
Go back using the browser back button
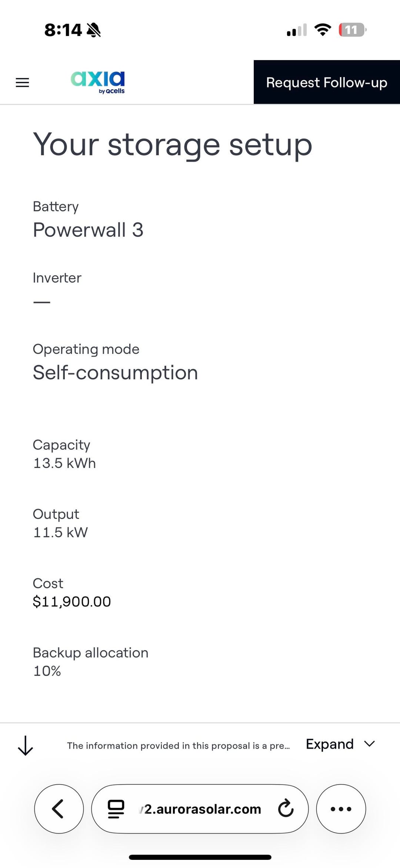coord(59,809)
